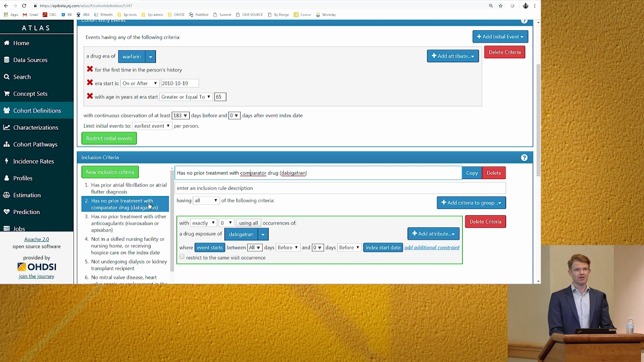
Task: Delete the selected inclusion rule
Action: [x=494, y=173]
